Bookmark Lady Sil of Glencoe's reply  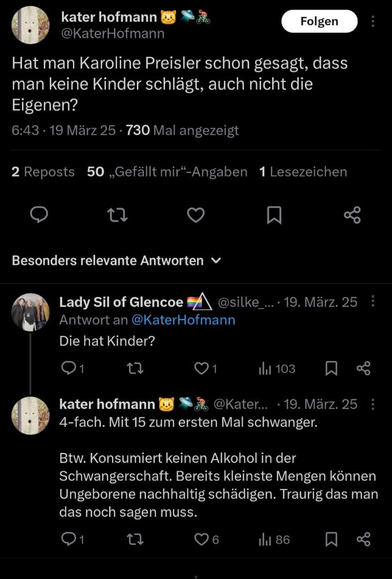[x=331, y=369]
